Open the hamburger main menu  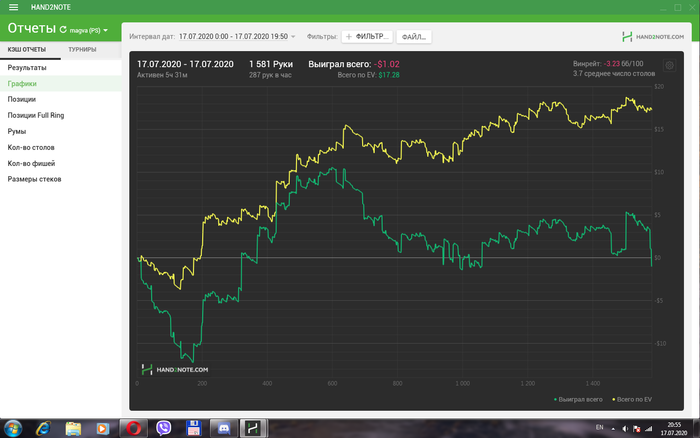13,7
